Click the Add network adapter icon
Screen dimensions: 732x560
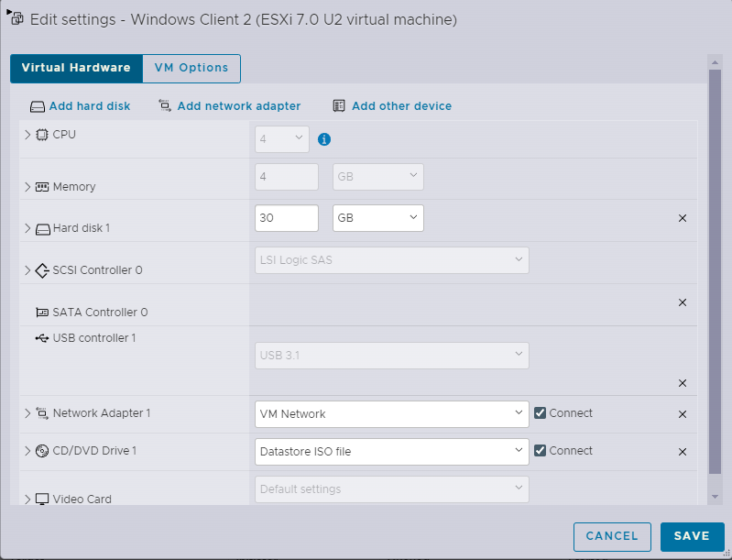click(165, 105)
